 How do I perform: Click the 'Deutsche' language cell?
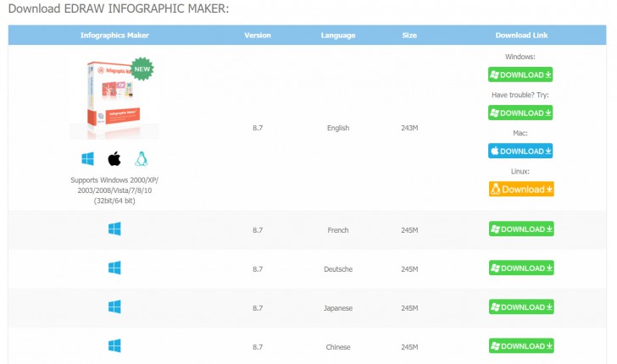coord(338,269)
